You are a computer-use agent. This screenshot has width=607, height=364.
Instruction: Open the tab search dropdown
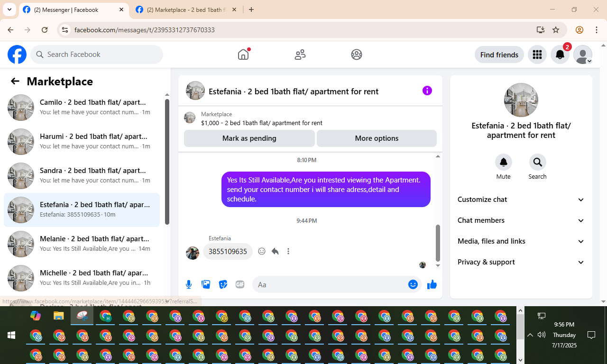click(9, 9)
